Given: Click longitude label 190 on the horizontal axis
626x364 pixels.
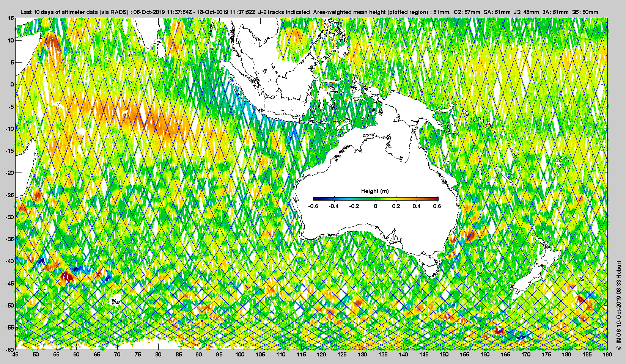Looking at the screenshot, I should (607, 355).
